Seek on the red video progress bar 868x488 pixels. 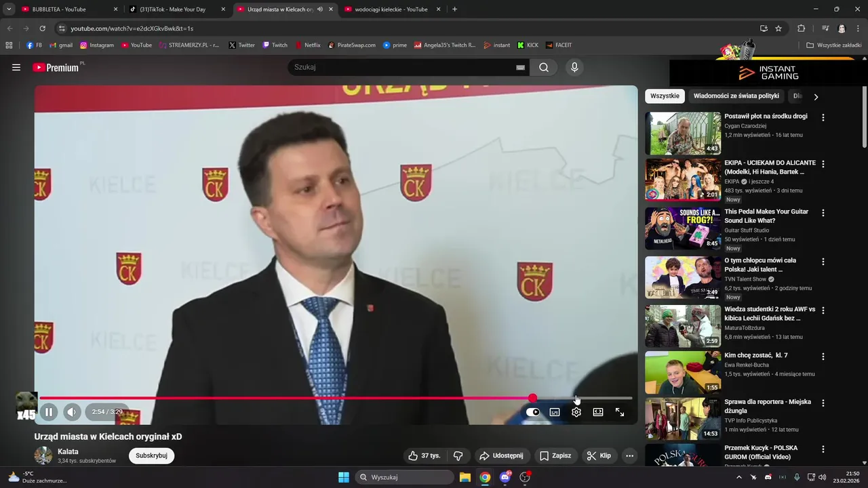pos(336,399)
